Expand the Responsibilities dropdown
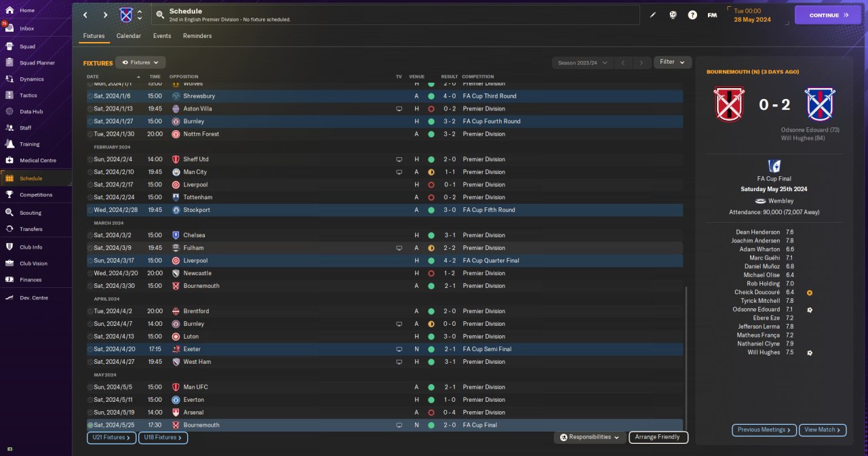This screenshot has width=868, height=456. [589, 438]
